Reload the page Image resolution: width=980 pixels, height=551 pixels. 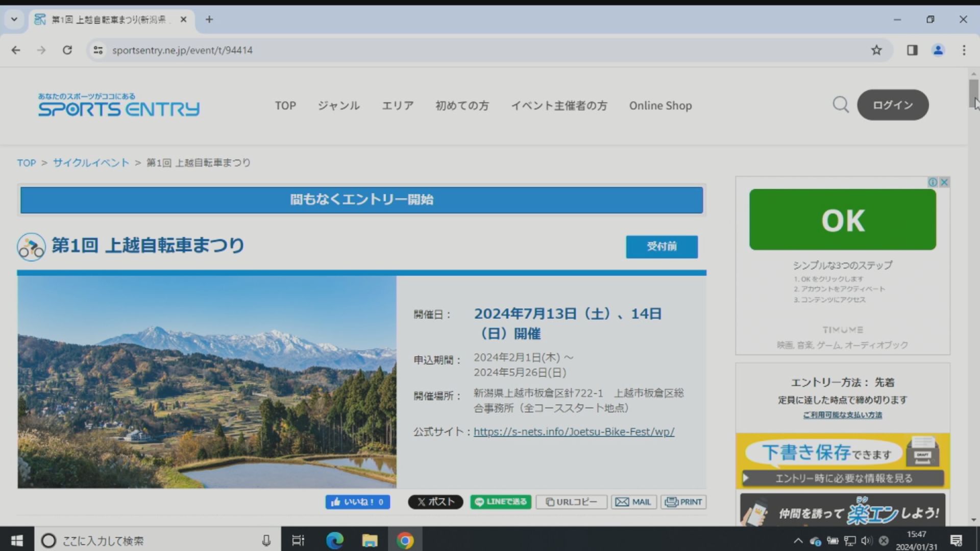[67, 50]
